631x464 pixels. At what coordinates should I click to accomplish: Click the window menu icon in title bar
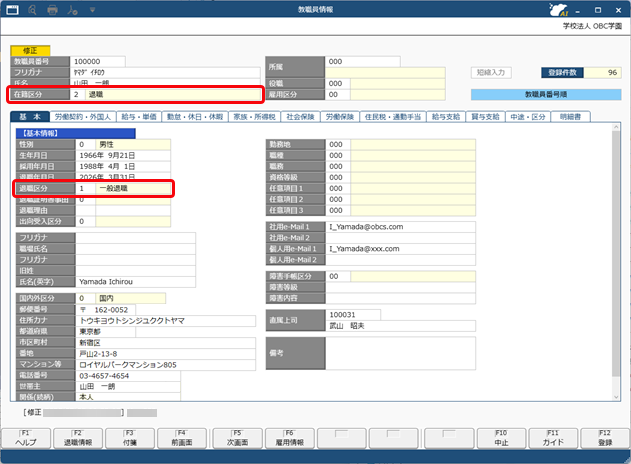click(10, 10)
